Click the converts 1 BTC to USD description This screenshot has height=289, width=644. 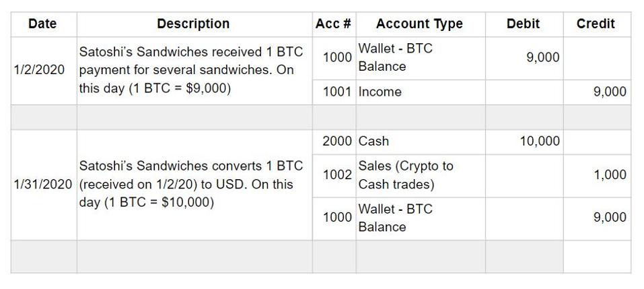click(x=192, y=184)
